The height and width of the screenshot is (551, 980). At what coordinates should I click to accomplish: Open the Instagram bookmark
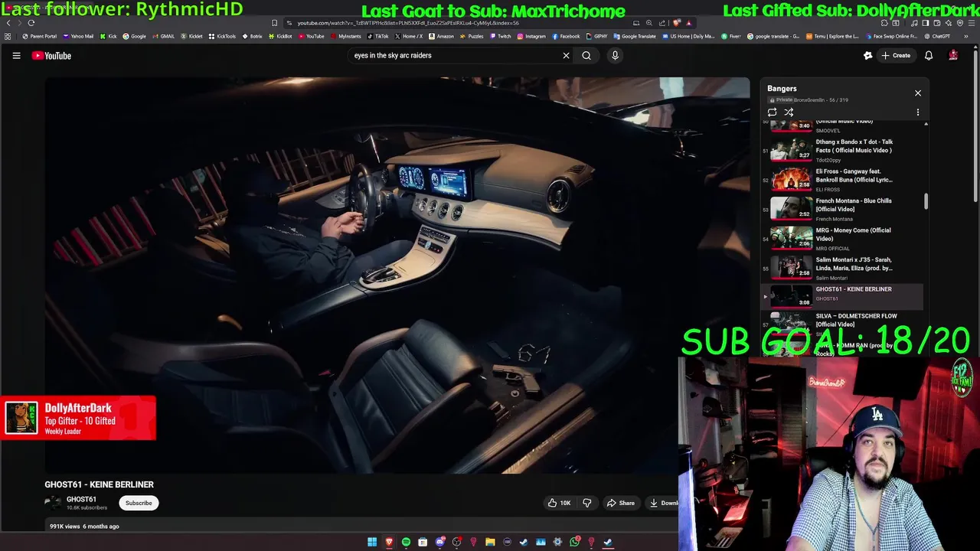click(x=531, y=36)
